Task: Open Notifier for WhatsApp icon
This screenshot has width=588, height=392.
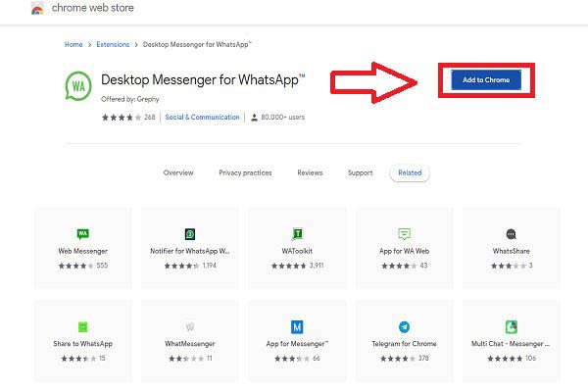Action: pyautogui.click(x=190, y=234)
